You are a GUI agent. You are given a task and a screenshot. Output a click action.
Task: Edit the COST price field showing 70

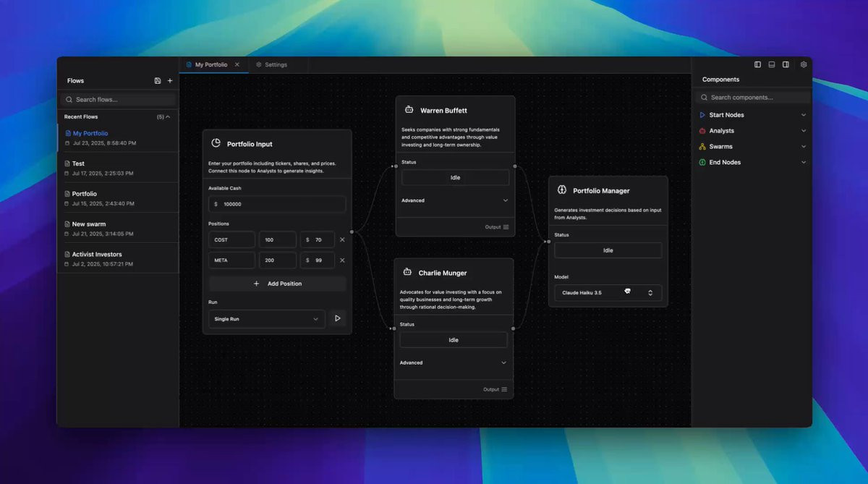pyautogui.click(x=318, y=239)
